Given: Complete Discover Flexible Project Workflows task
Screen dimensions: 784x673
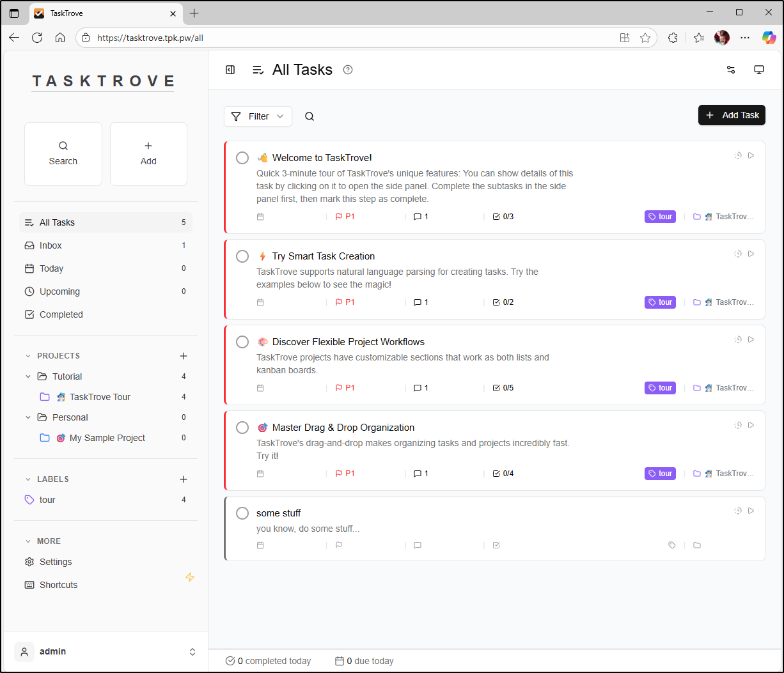Looking at the screenshot, I should coord(242,342).
